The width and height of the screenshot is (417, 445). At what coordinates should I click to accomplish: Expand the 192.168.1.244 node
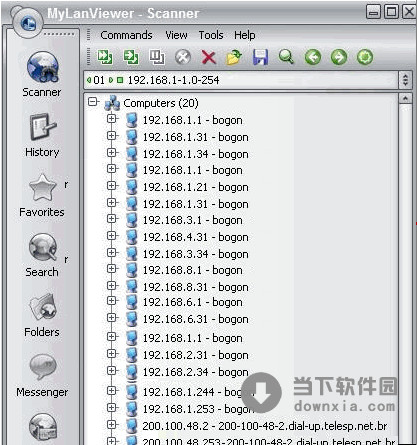[112, 390]
